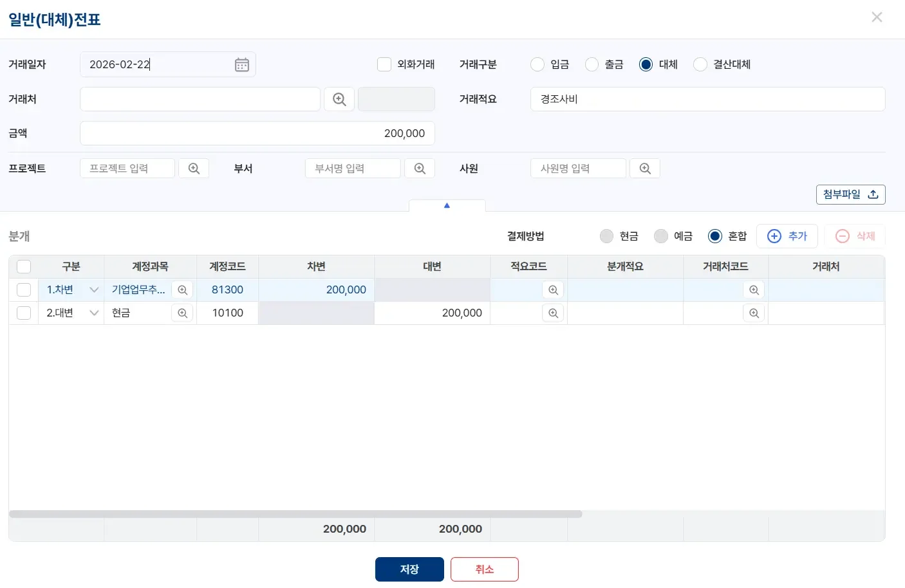Collapse the header section with the triangle

(447, 205)
